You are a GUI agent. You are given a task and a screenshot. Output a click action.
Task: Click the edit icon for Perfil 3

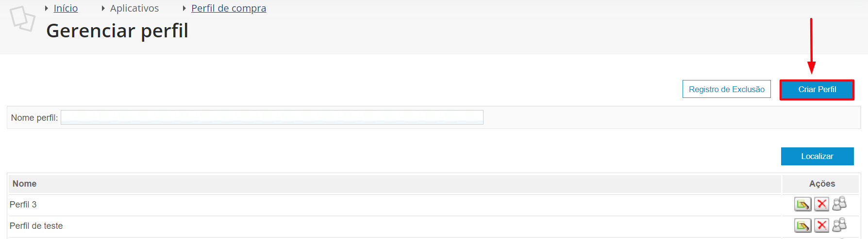(x=802, y=204)
